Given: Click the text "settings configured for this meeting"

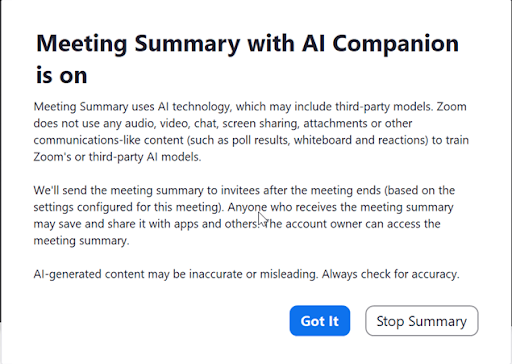Looking at the screenshot, I should [x=126, y=207].
